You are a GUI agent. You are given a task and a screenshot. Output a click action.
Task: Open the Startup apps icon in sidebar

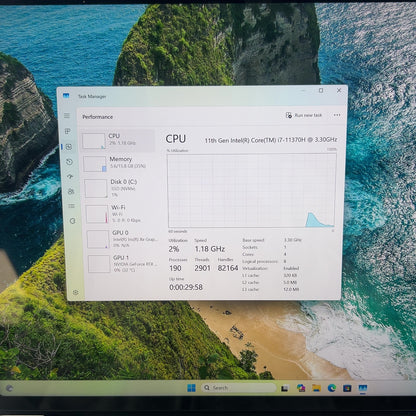click(70, 177)
